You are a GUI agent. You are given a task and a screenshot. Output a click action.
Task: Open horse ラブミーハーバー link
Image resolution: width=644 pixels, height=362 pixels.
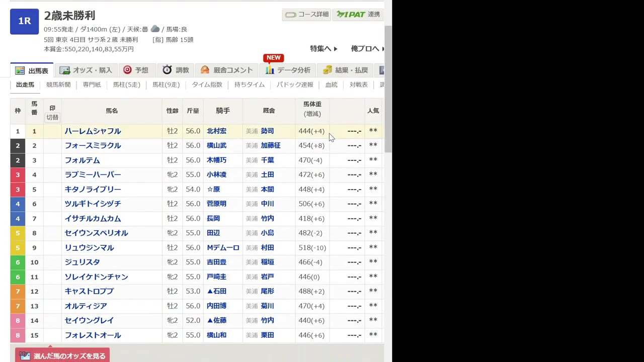coord(93,174)
